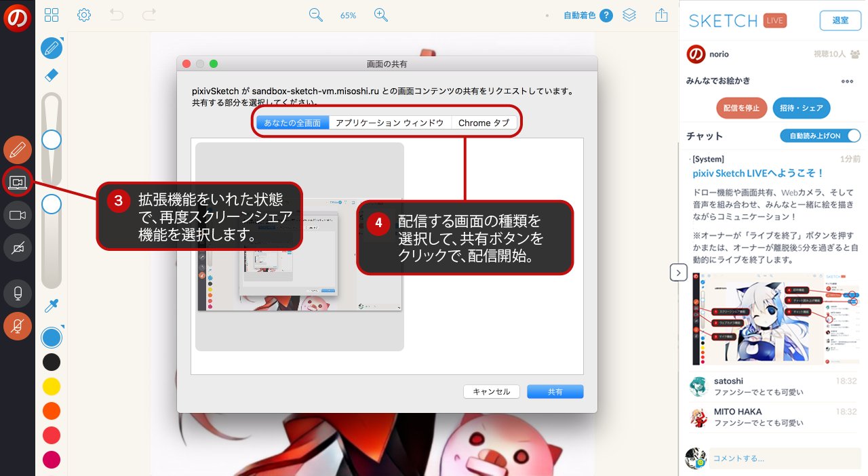Collapse the live side panel with arrow
The image size is (868, 476).
[678, 272]
